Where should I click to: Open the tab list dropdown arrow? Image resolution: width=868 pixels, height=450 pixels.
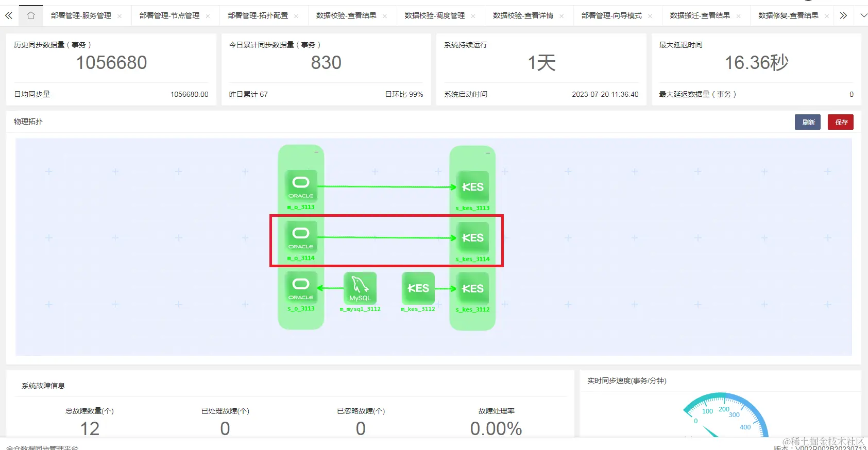tap(863, 15)
